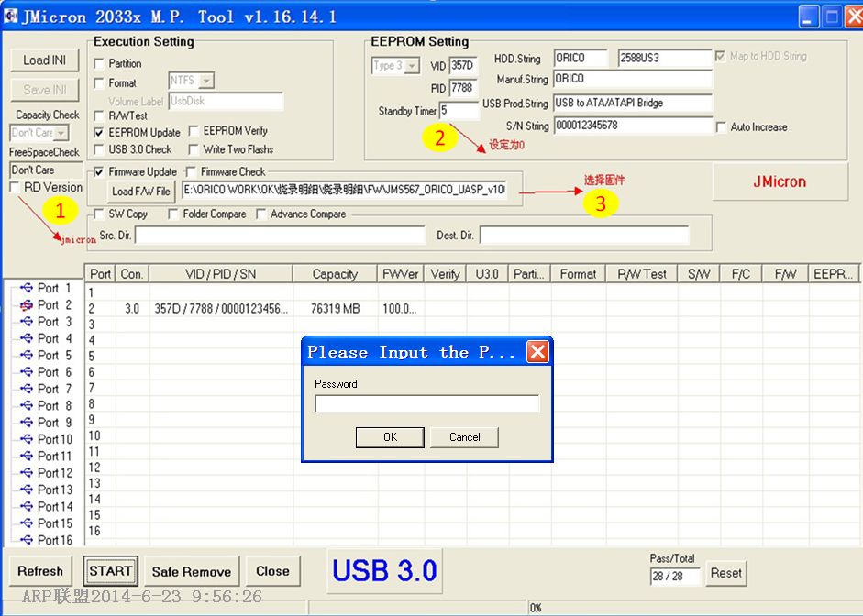Enable USB 3.0 Check
Viewport: 863px width, 616px height.
[x=99, y=149]
